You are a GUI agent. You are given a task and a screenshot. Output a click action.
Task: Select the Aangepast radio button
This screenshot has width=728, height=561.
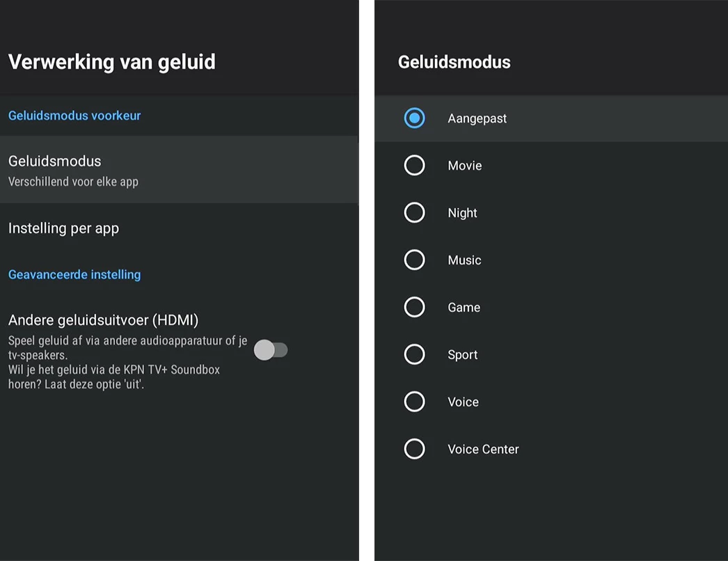pos(414,118)
